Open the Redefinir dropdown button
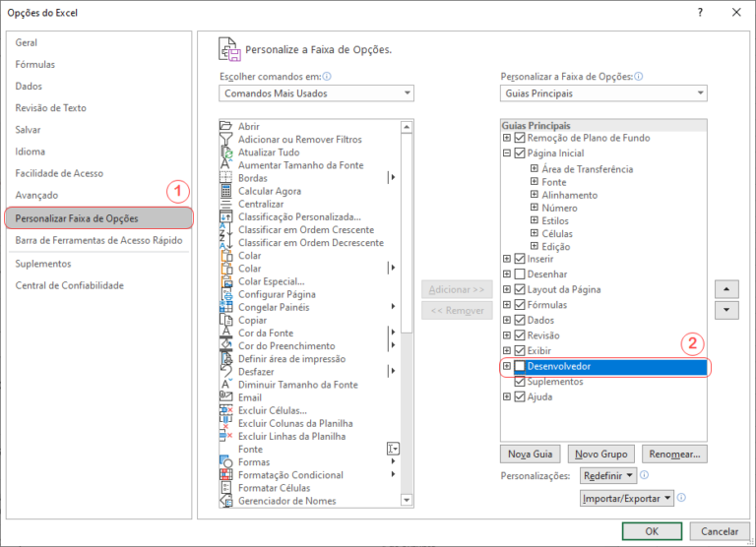 pyautogui.click(x=608, y=475)
